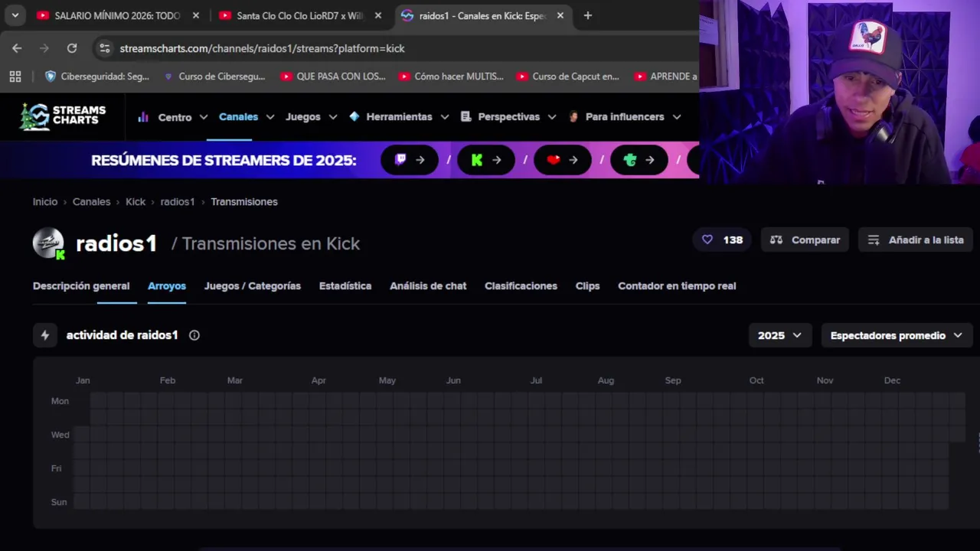Open Descripción general tab
The width and height of the screenshot is (980, 551).
pos(81,286)
